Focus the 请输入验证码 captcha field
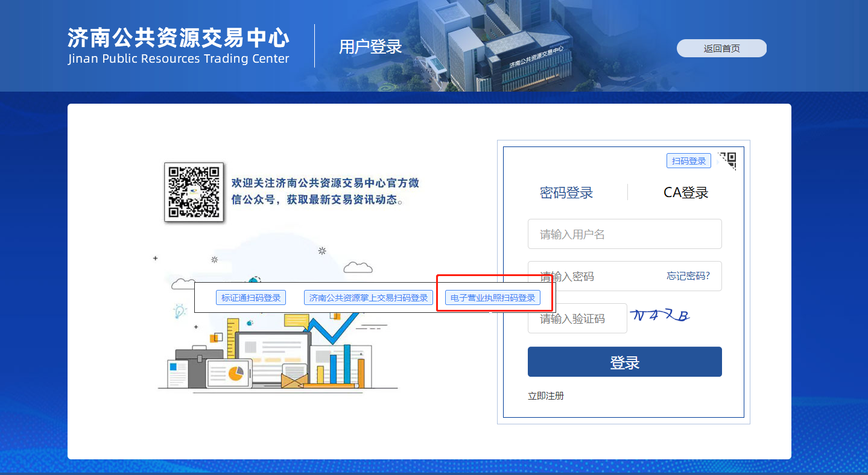 pyautogui.click(x=577, y=318)
